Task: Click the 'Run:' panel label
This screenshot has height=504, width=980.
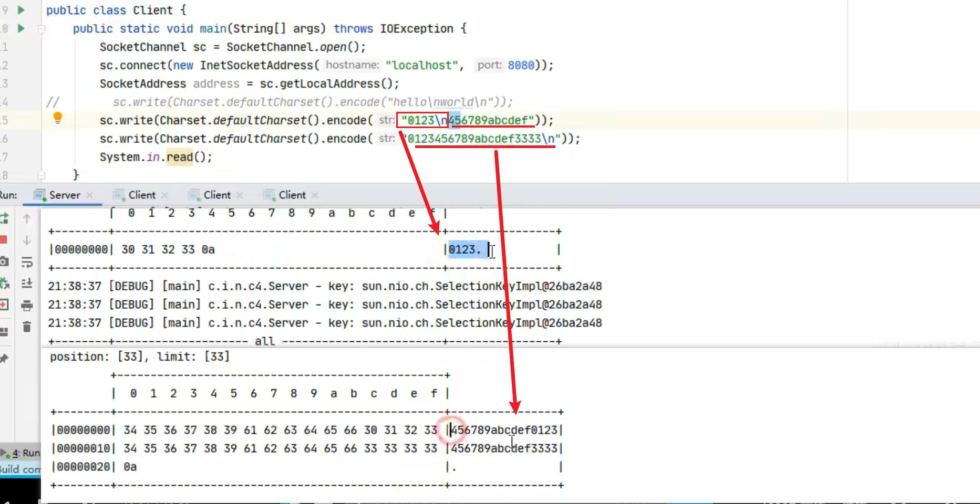Action: click(8, 195)
